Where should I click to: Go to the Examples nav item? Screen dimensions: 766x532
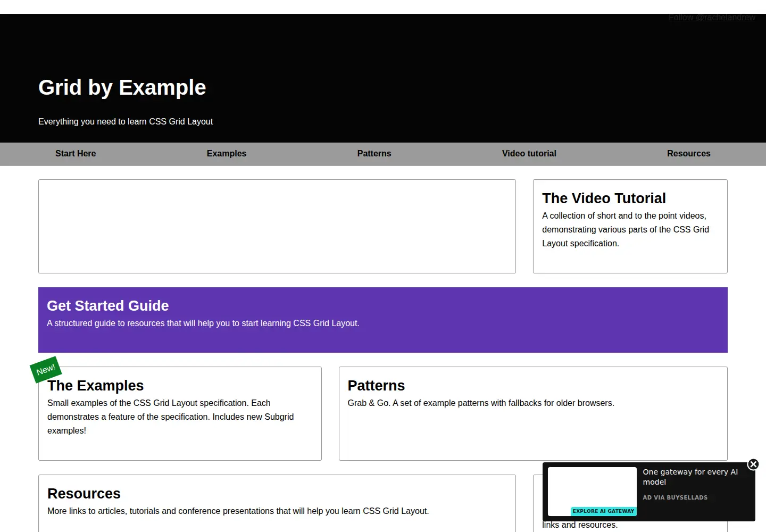[227, 153]
